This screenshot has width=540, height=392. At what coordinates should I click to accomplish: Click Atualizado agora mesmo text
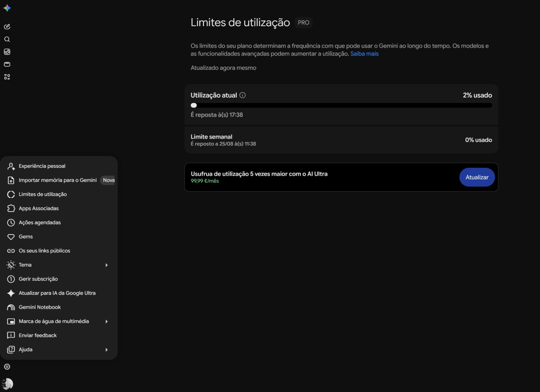tap(223, 68)
